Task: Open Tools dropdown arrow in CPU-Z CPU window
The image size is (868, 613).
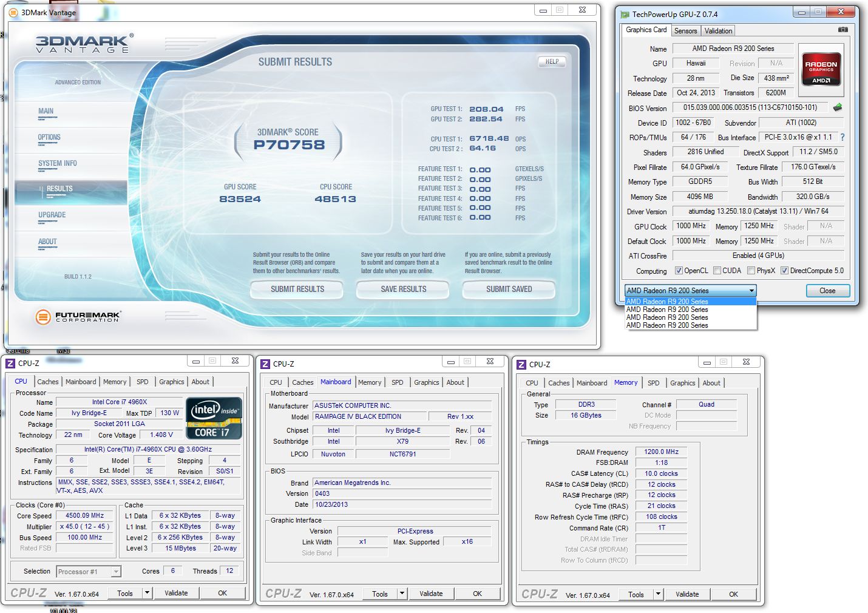Action: pos(147,593)
